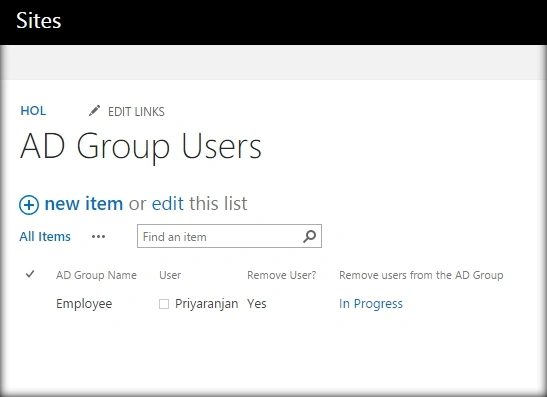Viewport: 547px width, 397px height.
Task: Click the AD Group Users page title
Action: [x=141, y=147]
